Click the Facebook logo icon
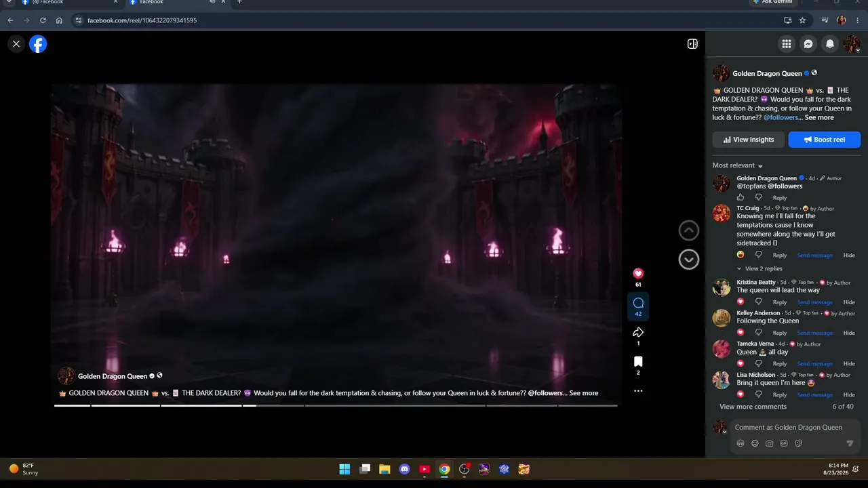The image size is (868, 488). coord(38,44)
